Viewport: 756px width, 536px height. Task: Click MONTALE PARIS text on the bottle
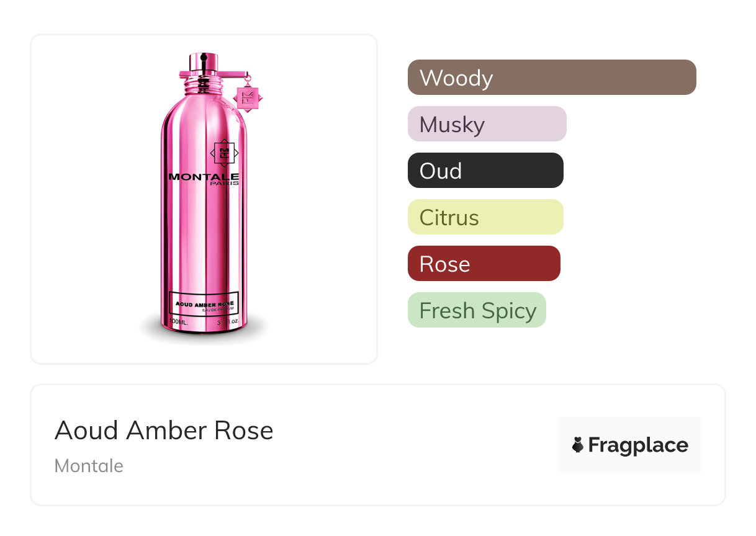pyautogui.click(x=204, y=179)
